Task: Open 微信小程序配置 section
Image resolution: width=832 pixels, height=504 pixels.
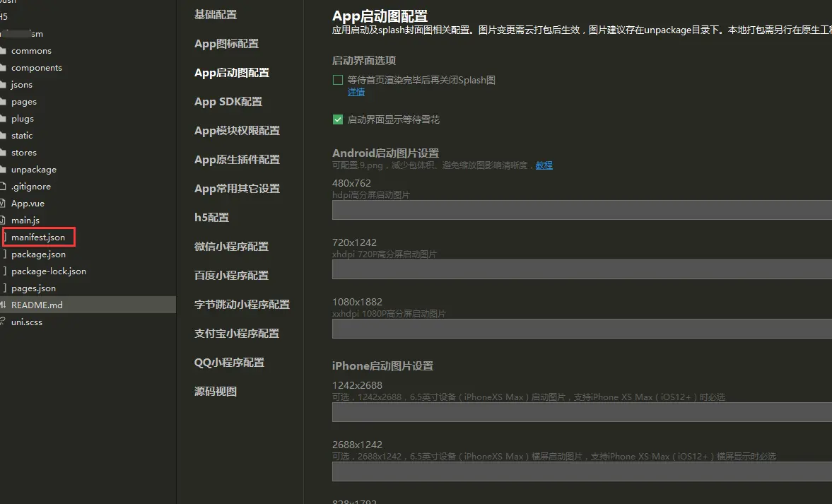Action: coord(231,247)
